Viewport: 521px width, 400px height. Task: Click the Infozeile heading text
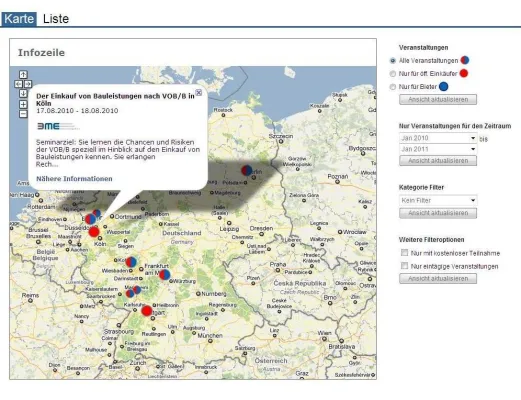click(41, 53)
